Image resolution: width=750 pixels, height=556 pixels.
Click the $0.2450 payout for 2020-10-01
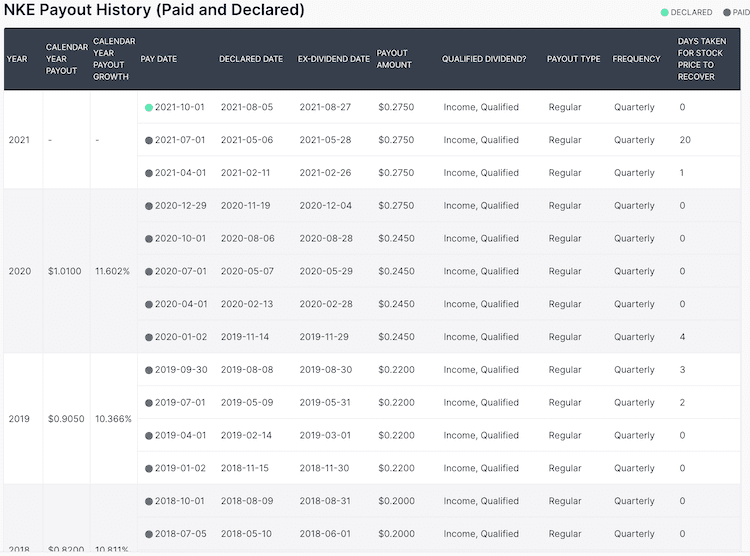[x=397, y=239]
